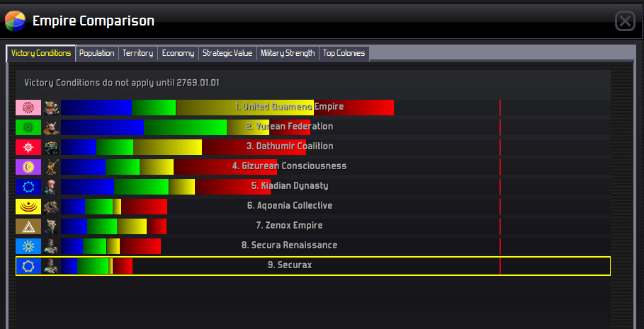
Task: View the Top Colonies tab
Action: [x=344, y=53]
